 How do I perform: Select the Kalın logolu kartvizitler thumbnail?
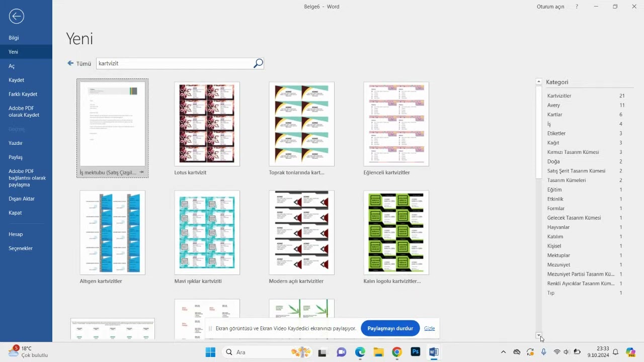[396, 232]
